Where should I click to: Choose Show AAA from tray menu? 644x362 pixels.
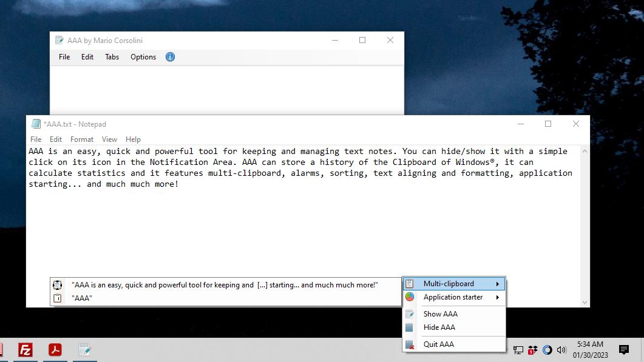454,314
